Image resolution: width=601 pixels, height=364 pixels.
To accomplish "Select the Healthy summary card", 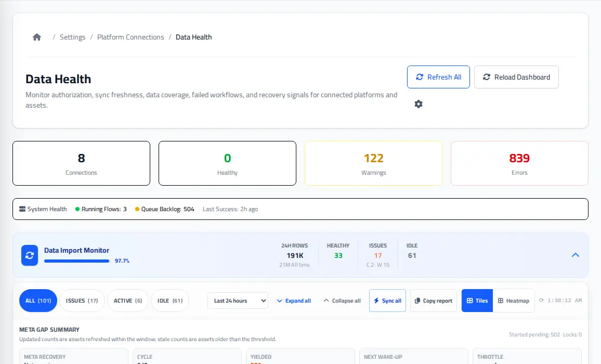I will (227, 163).
